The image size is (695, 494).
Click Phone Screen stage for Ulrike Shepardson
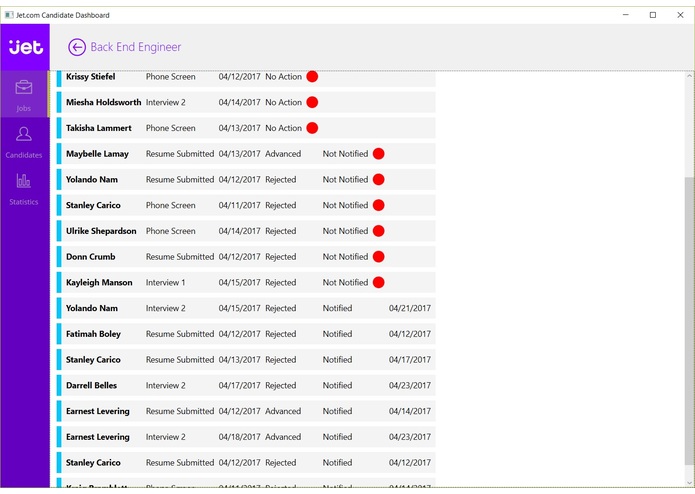click(x=170, y=231)
